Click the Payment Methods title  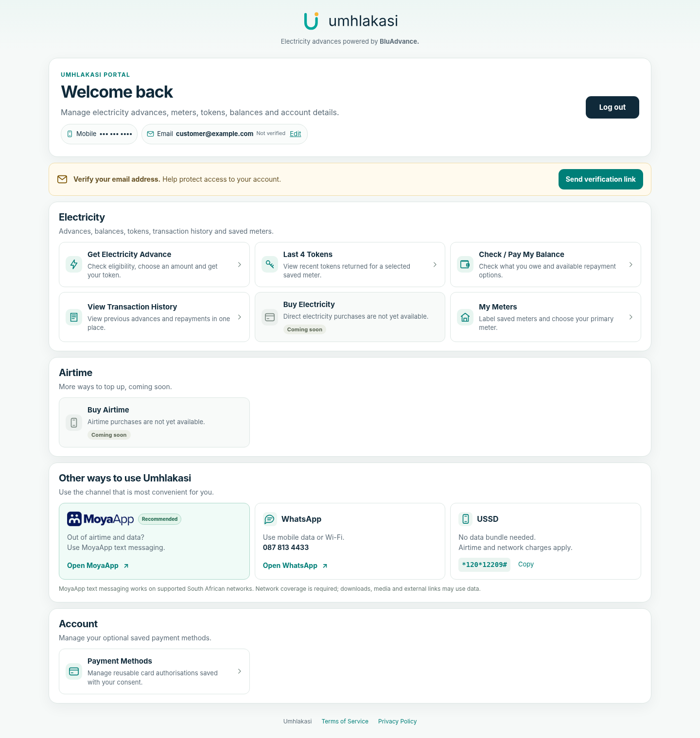120,661
